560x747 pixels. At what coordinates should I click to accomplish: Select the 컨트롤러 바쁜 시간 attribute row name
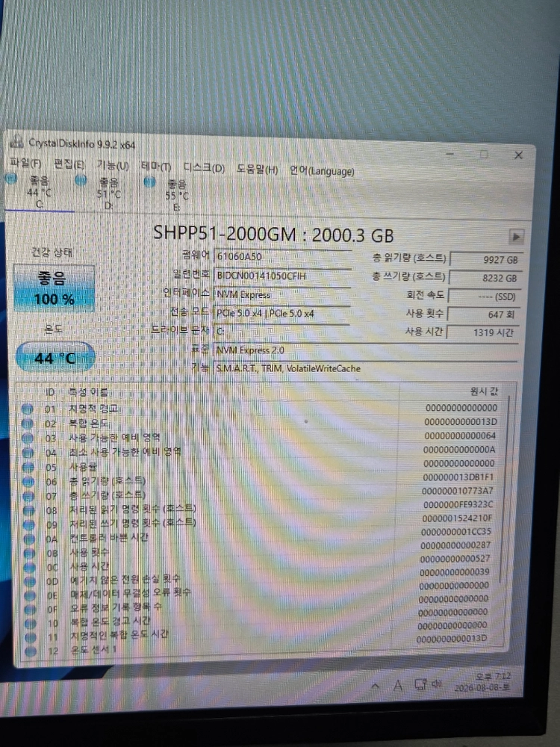pos(110,537)
